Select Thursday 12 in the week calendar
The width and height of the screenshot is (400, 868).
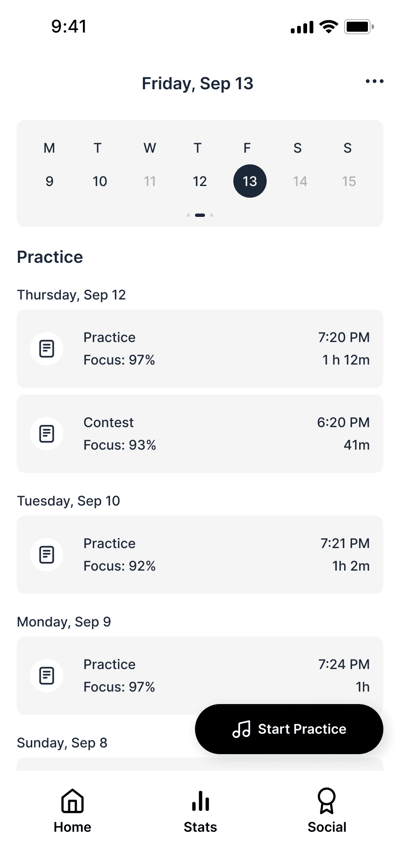point(200,181)
